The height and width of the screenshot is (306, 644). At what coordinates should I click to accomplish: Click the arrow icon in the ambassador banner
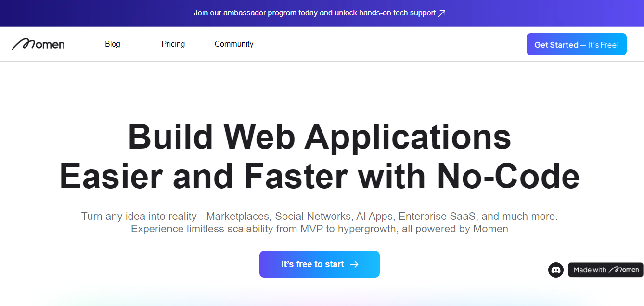(442, 13)
